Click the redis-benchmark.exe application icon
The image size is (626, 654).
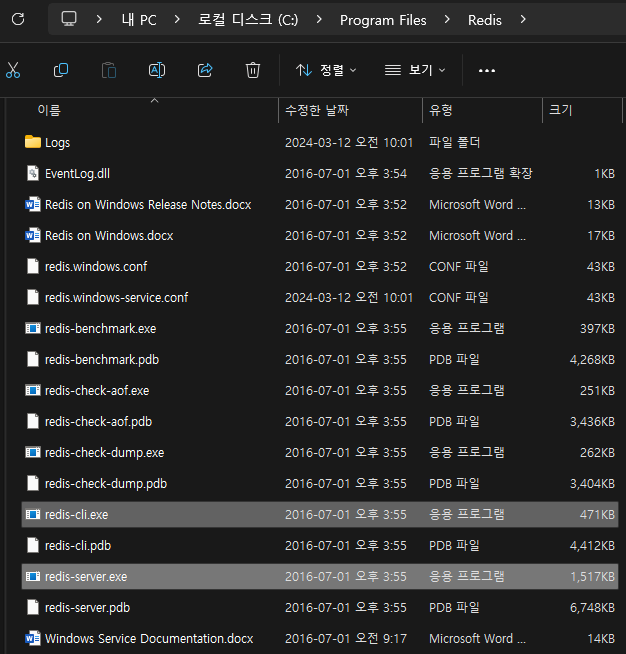tap(33, 328)
